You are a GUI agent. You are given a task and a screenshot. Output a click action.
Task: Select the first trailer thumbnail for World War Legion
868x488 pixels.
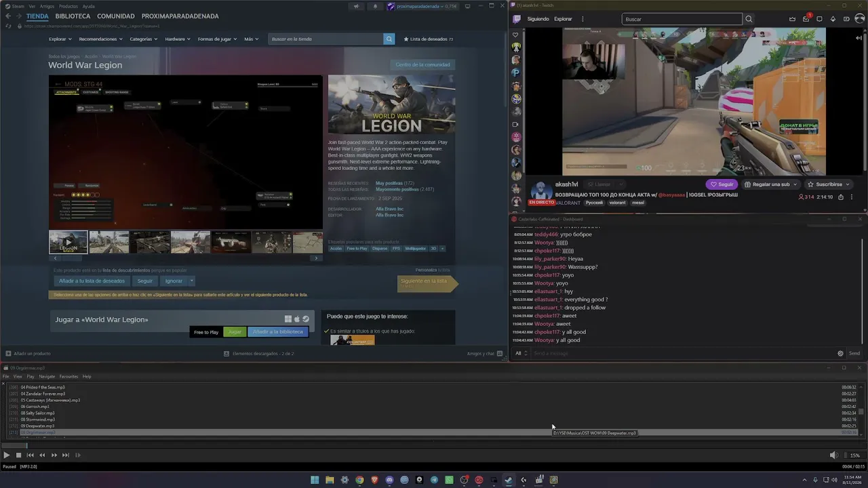68,242
